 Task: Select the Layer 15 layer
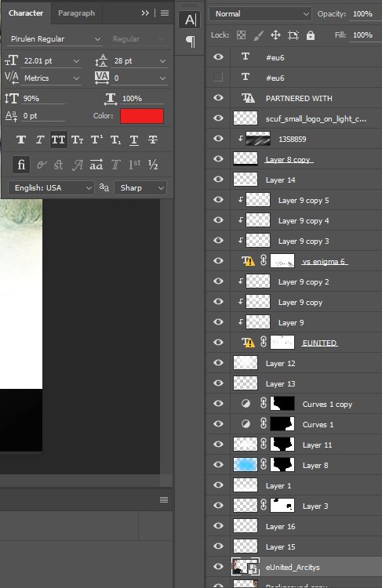294,546
